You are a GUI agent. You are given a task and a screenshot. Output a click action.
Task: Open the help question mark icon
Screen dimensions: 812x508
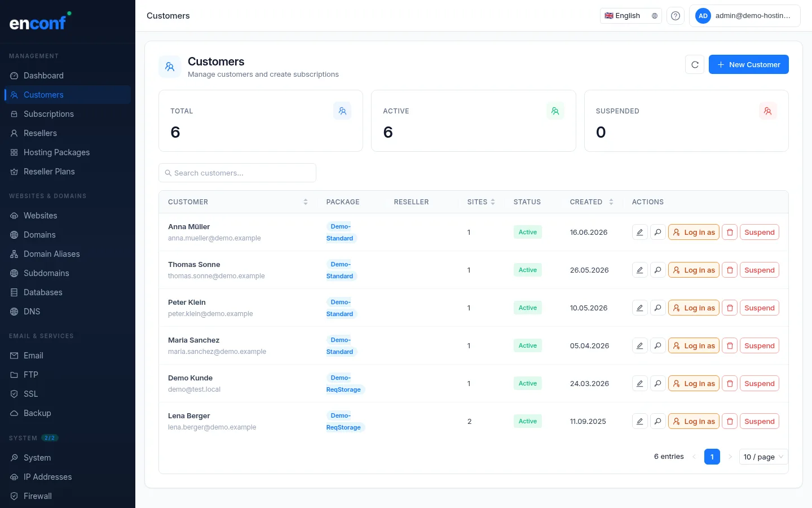coord(676,16)
